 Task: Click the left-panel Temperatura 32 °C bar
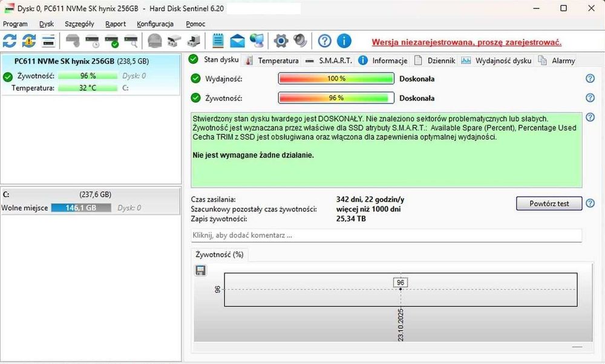click(x=88, y=88)
